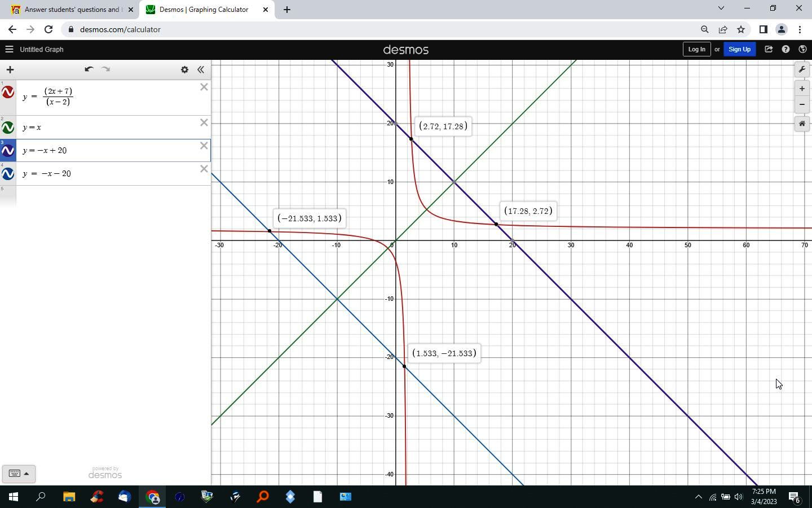
Task: Open expression list settings gear
Action: tap(184, 69)
